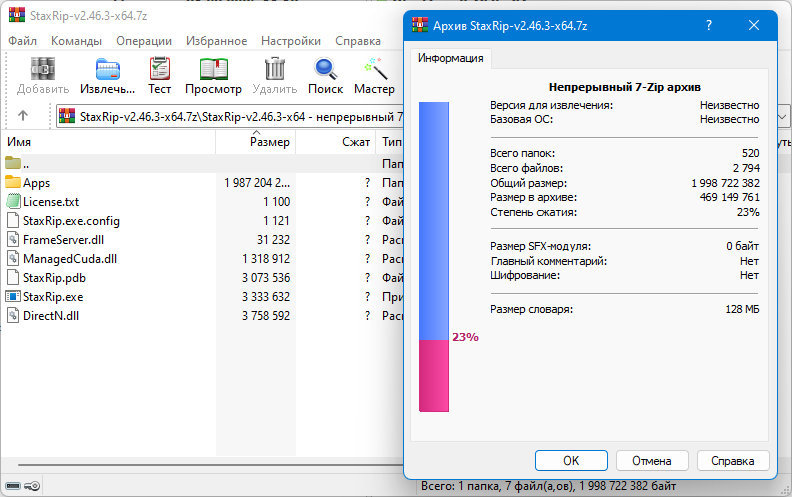The image size is (792, 497).
Task: Click the Удалить trash bin icon
Action: (275, 69)
